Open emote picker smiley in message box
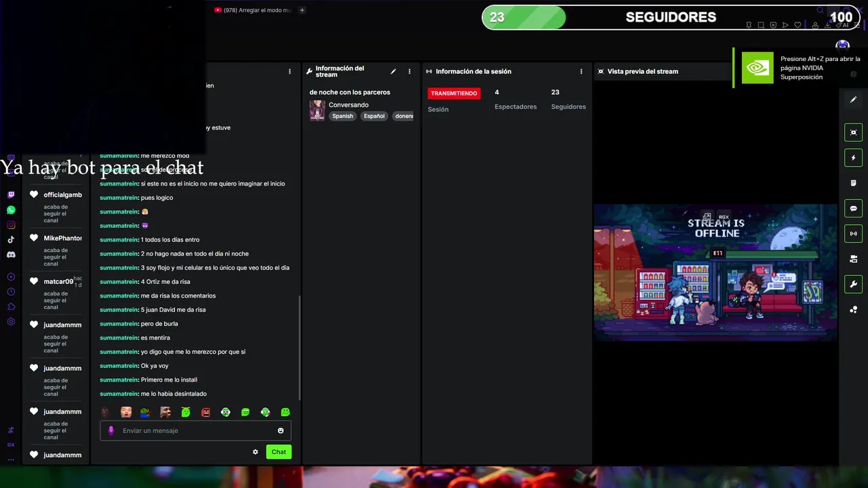The image size is (868, 488). coord(281,430)
